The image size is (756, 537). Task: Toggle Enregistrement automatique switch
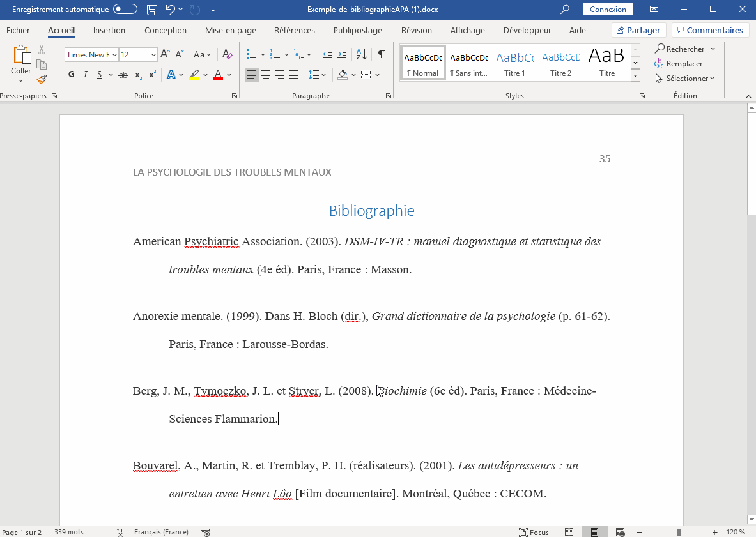(125, 9)
